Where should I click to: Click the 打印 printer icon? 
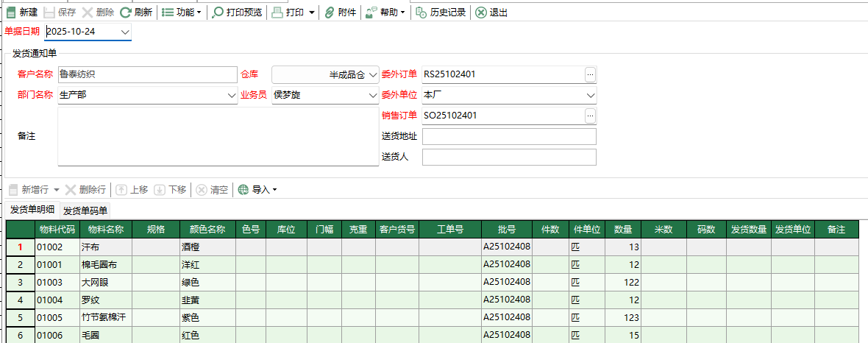277,13
